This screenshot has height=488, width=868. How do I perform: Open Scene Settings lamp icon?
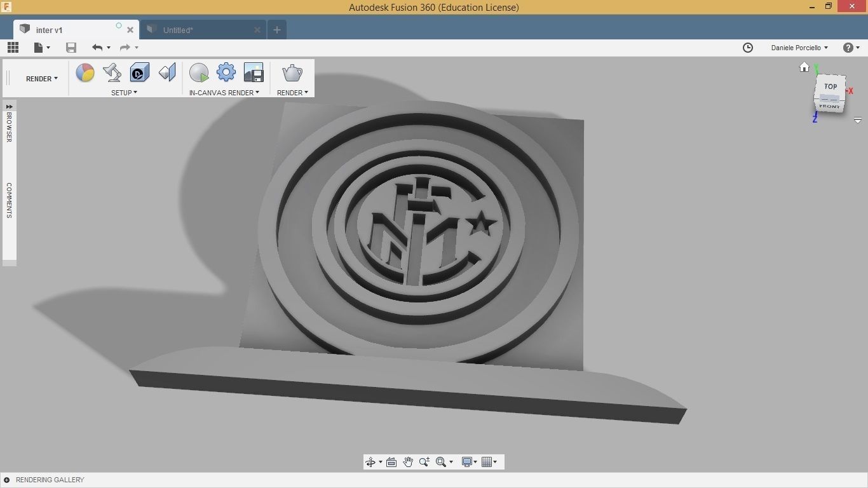pos(112,72)
